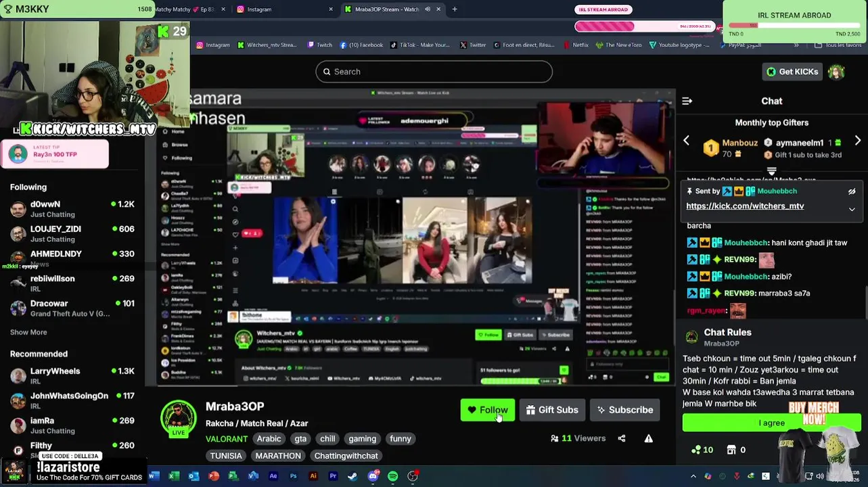Close the Instagram browser tab
The image size is (868, 487).
pyautogui.click(x=331, y=9)
